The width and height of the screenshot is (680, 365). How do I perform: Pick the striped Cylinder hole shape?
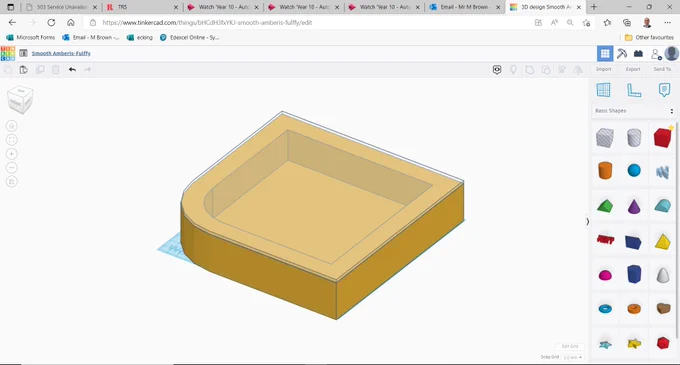pos(634,138)
